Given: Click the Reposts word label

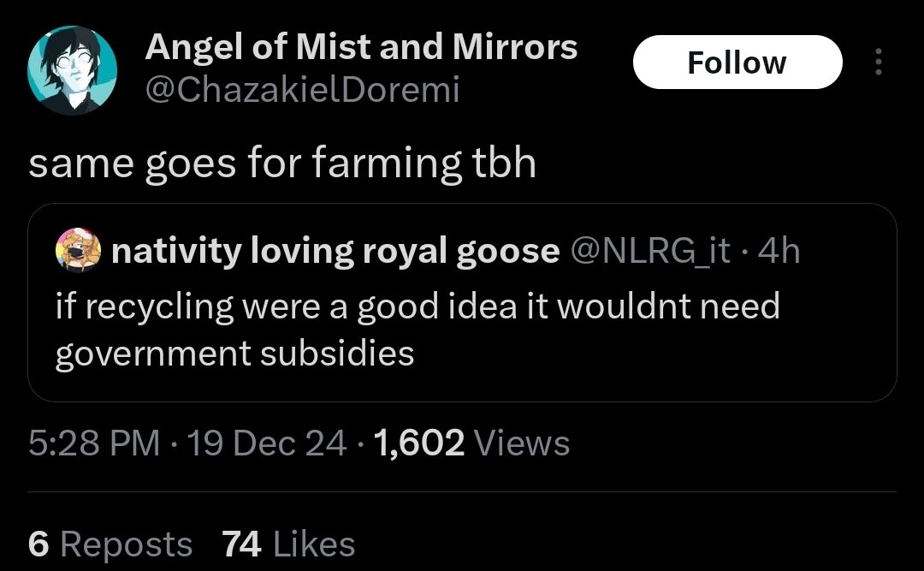Looking at the screenshot, I should point(127,544).
